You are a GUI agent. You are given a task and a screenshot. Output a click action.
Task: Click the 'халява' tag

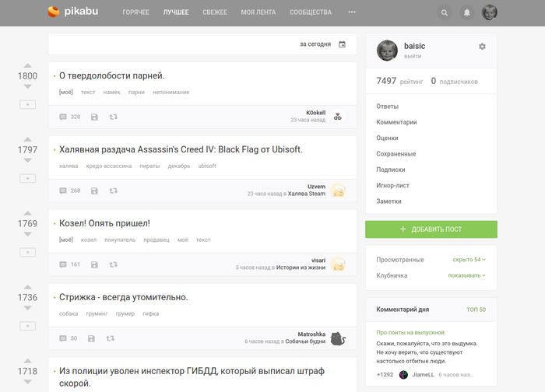click(69, 166)
